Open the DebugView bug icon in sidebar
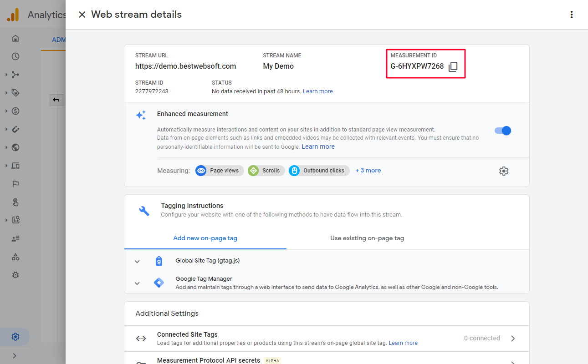This screenshot has height=364, width=588. point(15,275)
